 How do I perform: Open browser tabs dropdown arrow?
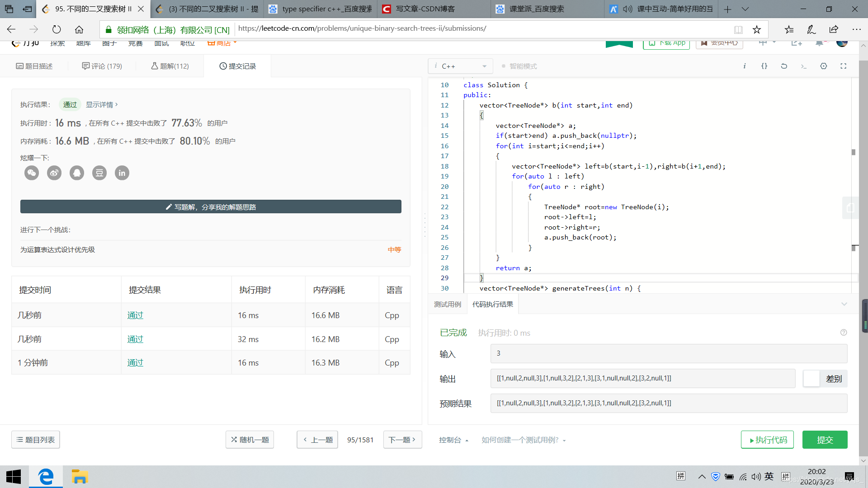tap(745, 9)
